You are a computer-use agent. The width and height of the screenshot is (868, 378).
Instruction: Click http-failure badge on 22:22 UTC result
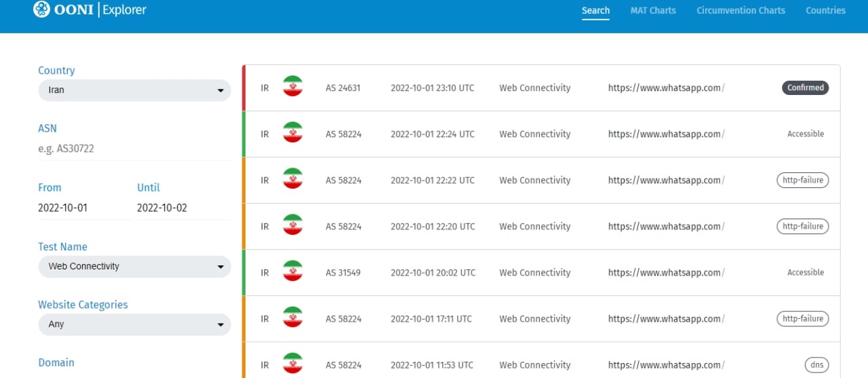pyautogui.click(x=802, y=180)
